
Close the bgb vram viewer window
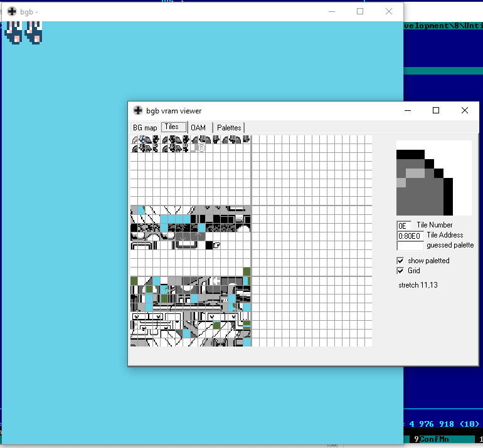(465, 110)
